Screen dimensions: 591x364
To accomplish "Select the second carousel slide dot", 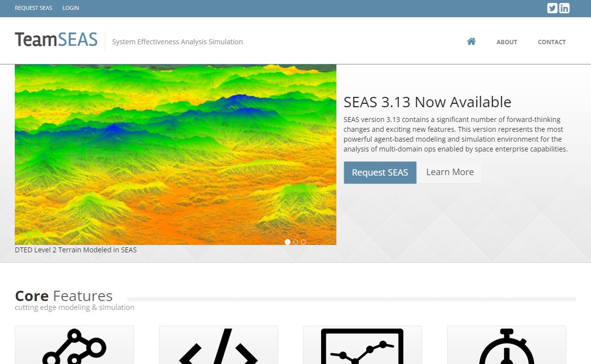I will click(x=295, y=242).
